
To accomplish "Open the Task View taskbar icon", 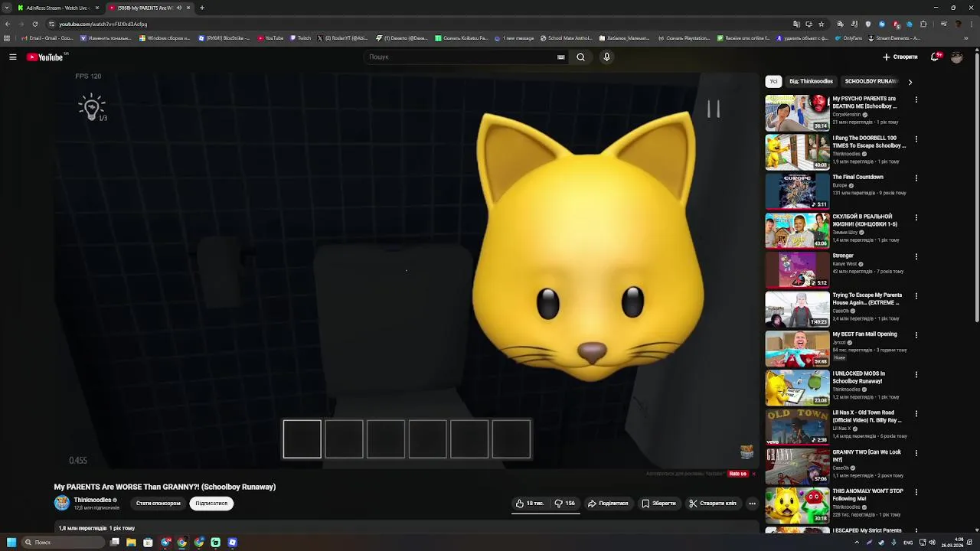I will coord(114,542).
